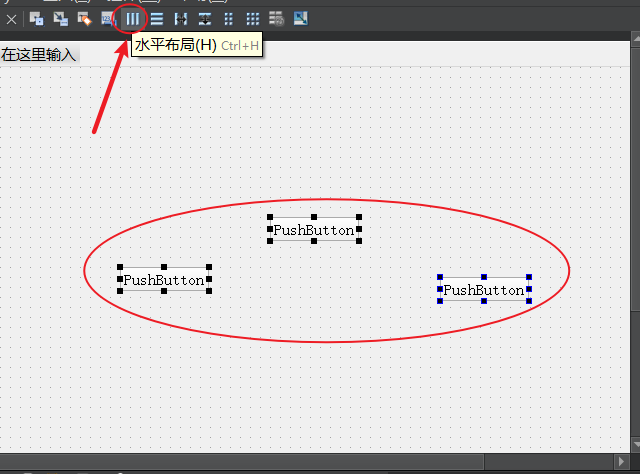
Task: Select the right PushButton with blue handles
Action: [484, 289]
